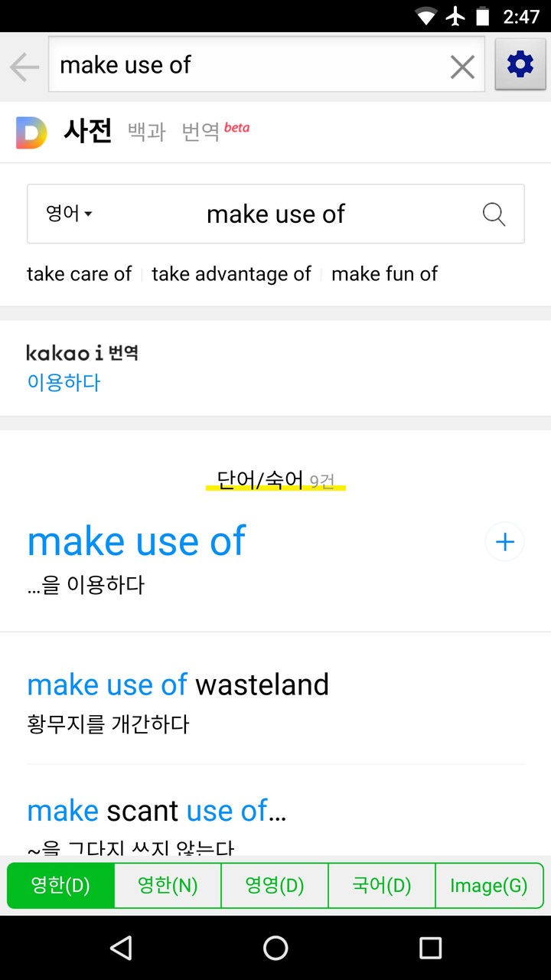Select the 영영(D) dictionary tab

pos(275,885)
